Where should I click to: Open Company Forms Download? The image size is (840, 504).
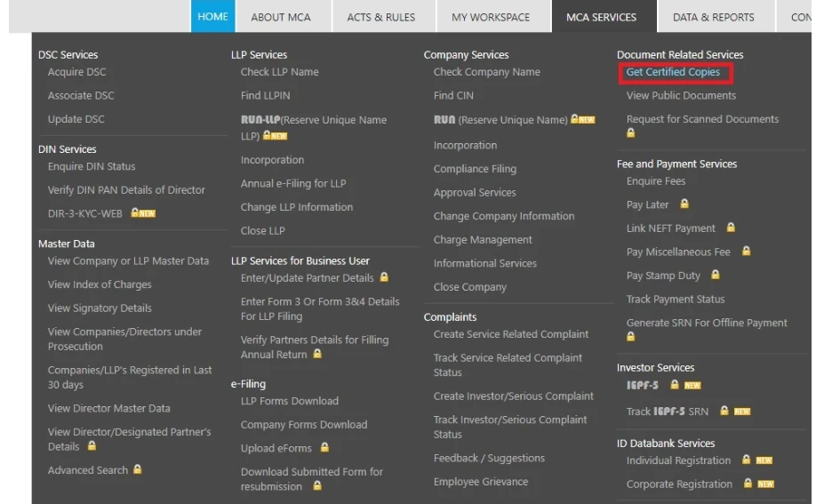[304, 424]
